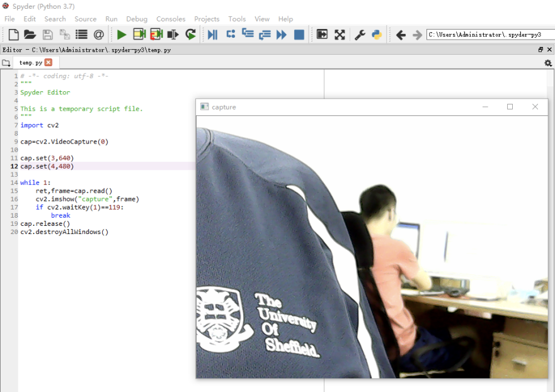The height and width of the screenshot is (392, 555).
Task: Stop debugging with the blue square
Action: [x=299, y=35]
